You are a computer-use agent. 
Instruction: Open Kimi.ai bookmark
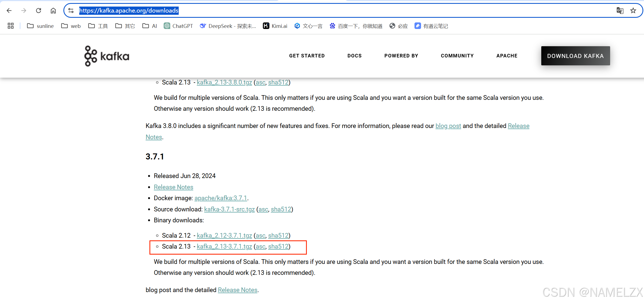point(275,26)
